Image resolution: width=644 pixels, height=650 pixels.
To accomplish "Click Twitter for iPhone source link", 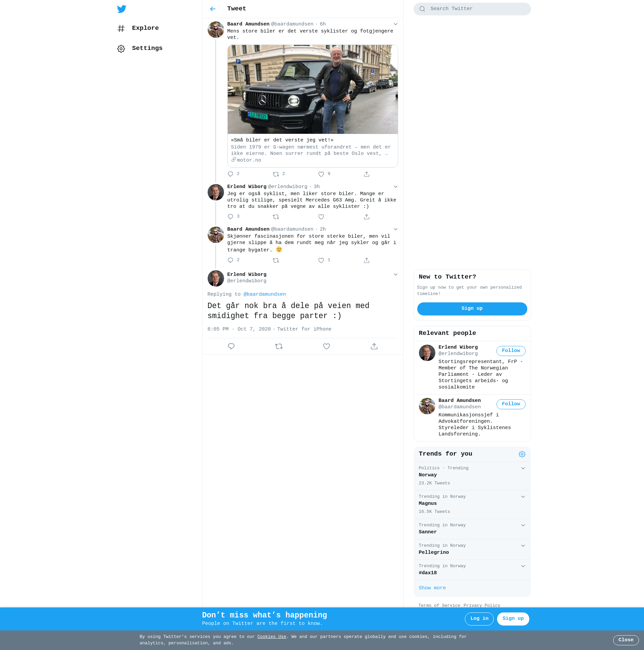I will point(304,329).
